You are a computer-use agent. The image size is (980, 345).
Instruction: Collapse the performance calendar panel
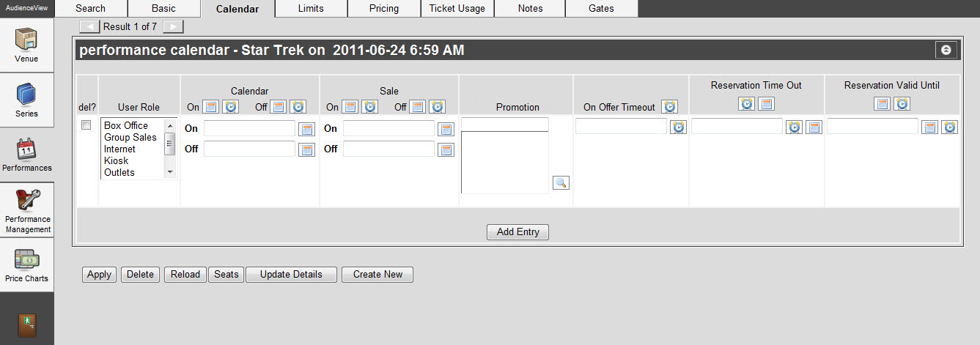[x=946, y=50]
